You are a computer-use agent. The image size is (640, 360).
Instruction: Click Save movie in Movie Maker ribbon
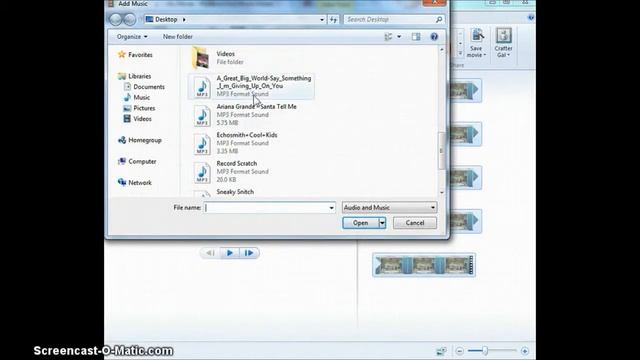476,43
